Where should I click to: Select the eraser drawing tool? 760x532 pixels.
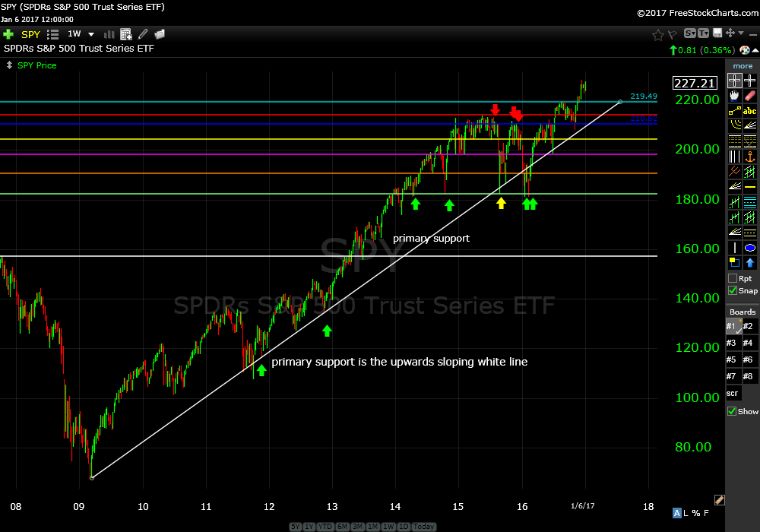pyautogui.click(x=750, y=96)
